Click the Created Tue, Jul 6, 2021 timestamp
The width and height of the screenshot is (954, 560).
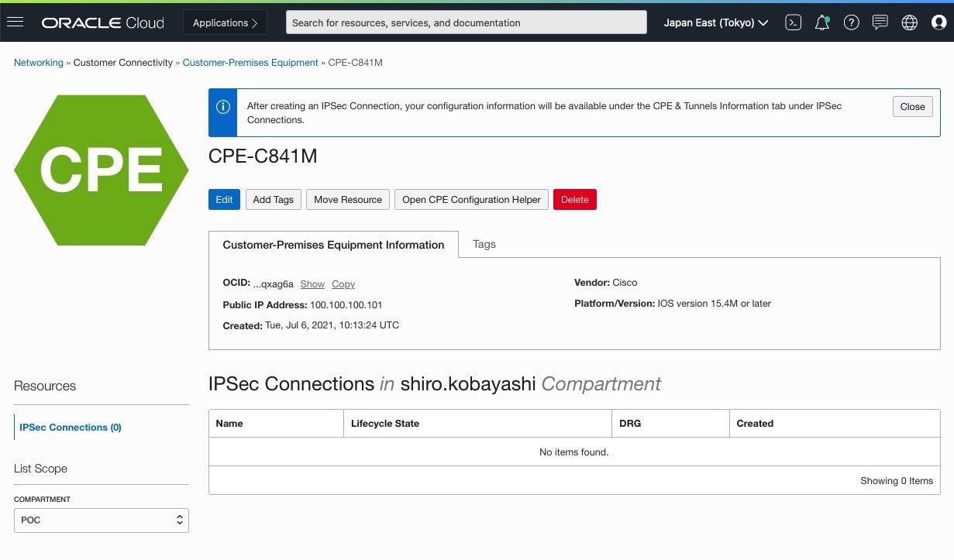click(x=332, y=325)
